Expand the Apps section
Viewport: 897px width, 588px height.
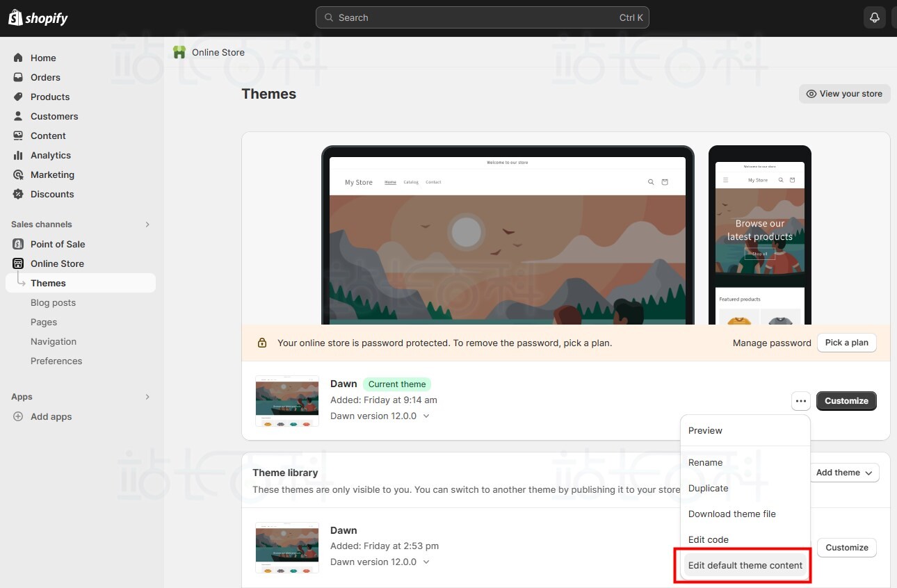(147, 397)
